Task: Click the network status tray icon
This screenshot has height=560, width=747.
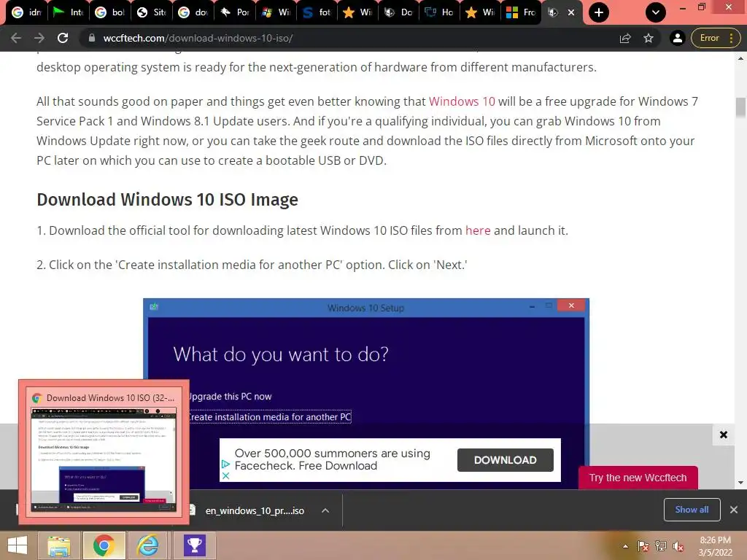Action: click(661, 547)
